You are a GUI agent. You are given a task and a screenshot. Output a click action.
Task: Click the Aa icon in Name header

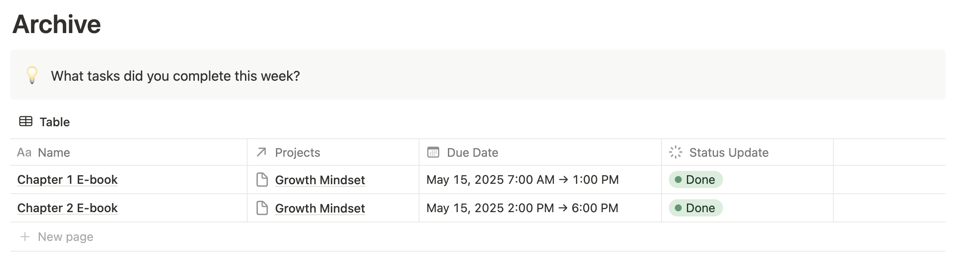click(x=24, y=152)
